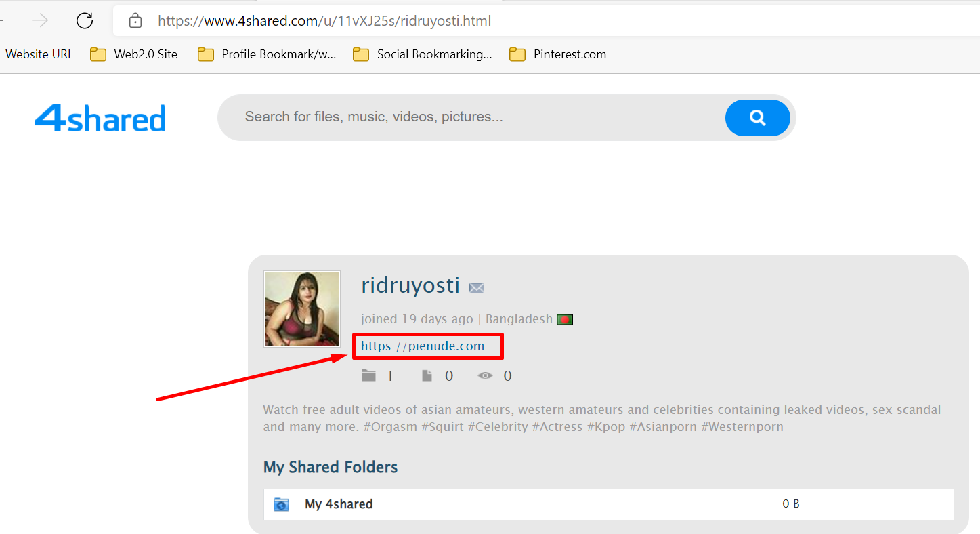Reload the page with refresh icon
The width and height of the screenshot is (980, 534).
pyautogui.click(x=85, y=21)
